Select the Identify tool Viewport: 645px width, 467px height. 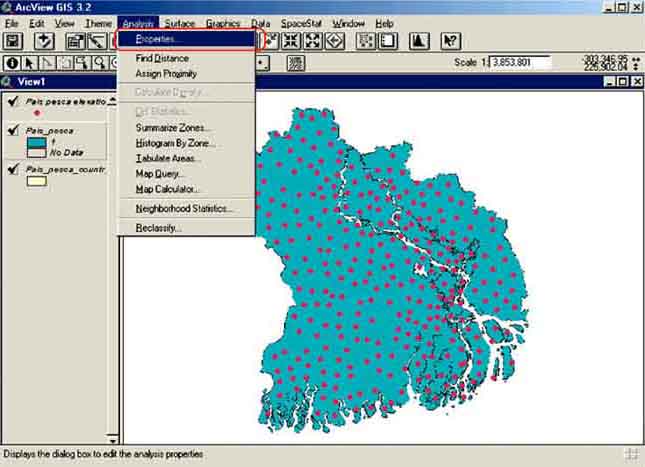click(12, 63)
